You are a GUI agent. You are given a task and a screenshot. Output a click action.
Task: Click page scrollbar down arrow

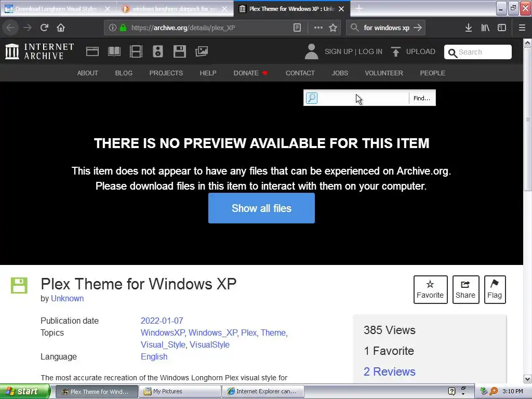tap(528, 379)
